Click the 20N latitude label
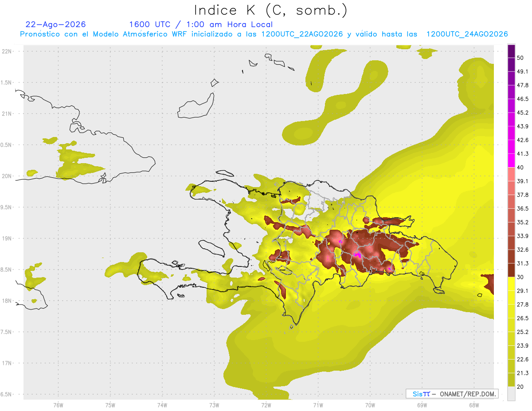 (7, 176)
